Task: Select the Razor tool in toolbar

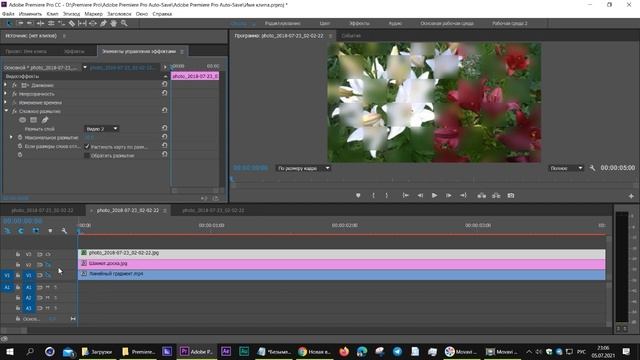Action: point(72,24)
